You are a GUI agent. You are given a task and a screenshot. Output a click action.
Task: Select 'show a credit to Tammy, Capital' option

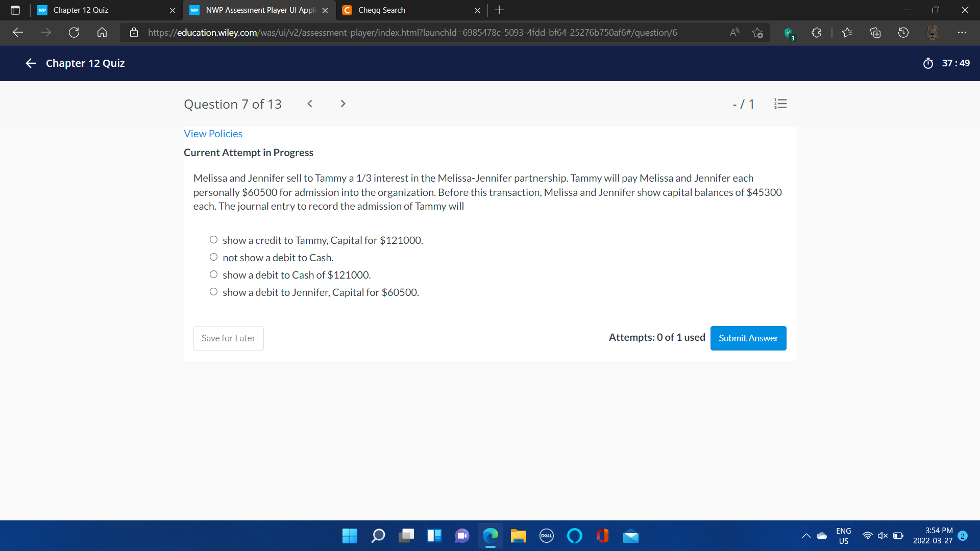coord(213,240)
